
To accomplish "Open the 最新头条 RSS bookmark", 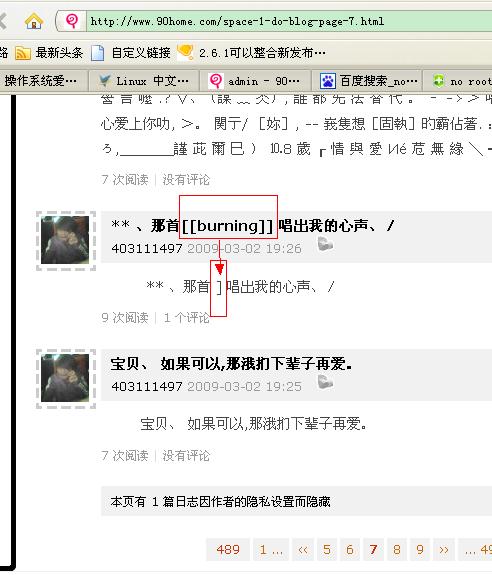I will 49,53.
